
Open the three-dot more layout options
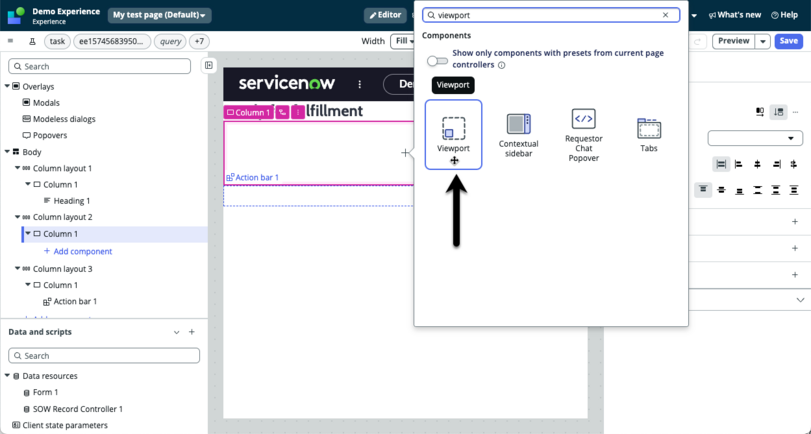(795, 112)
